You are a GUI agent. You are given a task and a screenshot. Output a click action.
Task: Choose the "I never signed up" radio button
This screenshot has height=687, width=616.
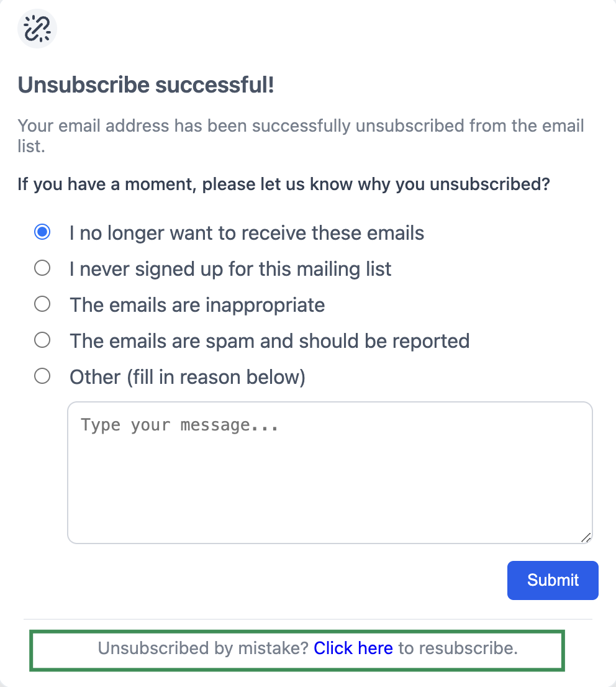click(42, 268)
